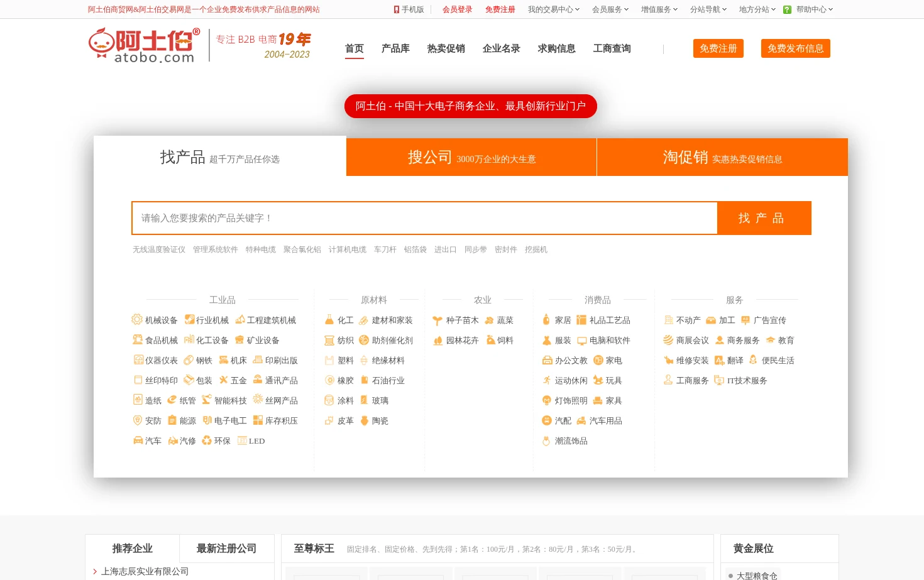Click the 食品机械 category icon
924x580 pixels.
pos(138,339)
